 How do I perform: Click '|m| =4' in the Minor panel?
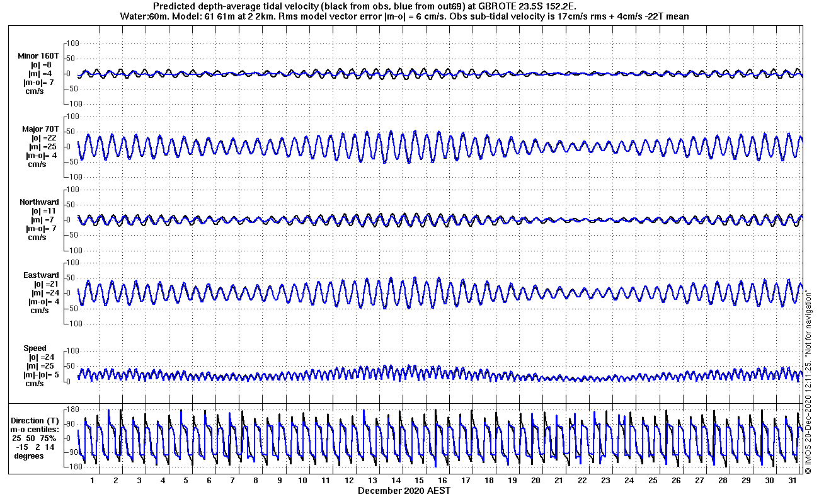tap(41, 74)
